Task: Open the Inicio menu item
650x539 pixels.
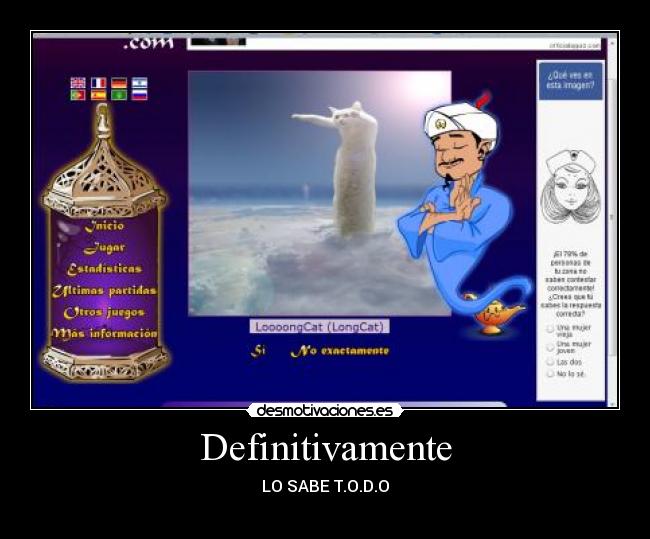Action: pos(104,226)
